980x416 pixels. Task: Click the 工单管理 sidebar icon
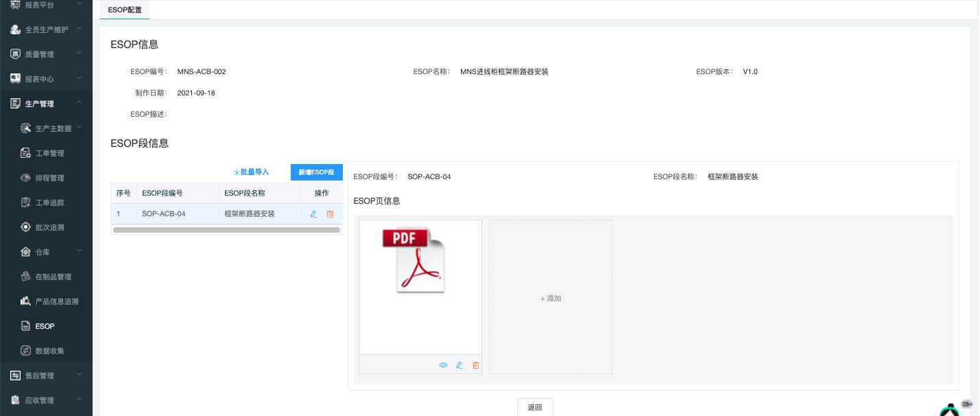pos(26,153)
